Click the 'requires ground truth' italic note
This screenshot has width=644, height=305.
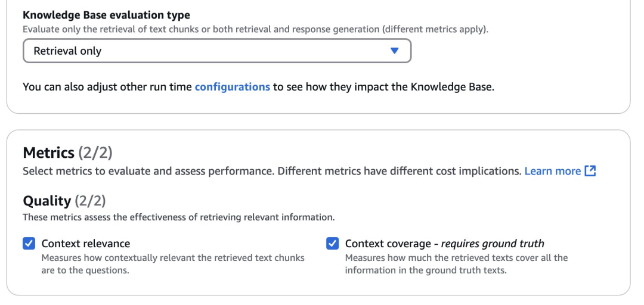click(x=493, y=244)
